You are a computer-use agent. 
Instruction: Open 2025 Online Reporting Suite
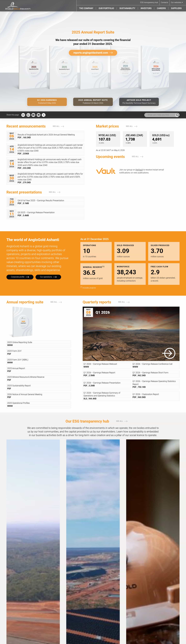point(39,344)
